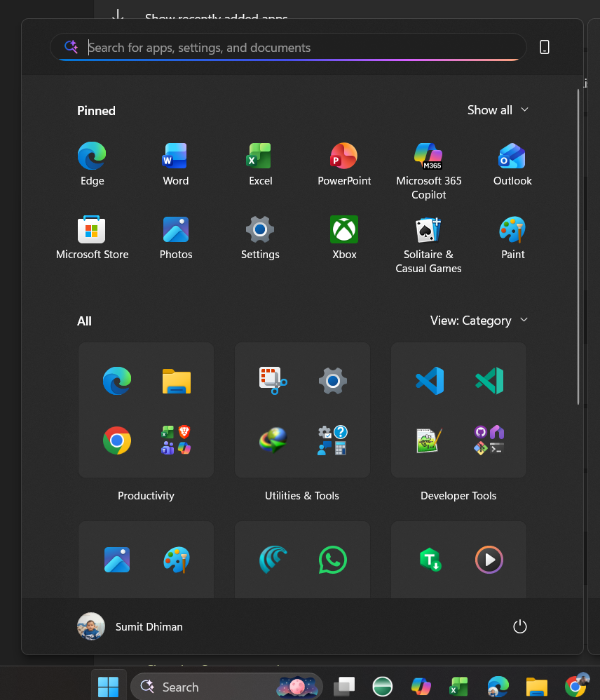The height and width of the screenshot is (700, 600).
Task: Launch Internet Download Manager in Utilities
Action: coord(273,440)
